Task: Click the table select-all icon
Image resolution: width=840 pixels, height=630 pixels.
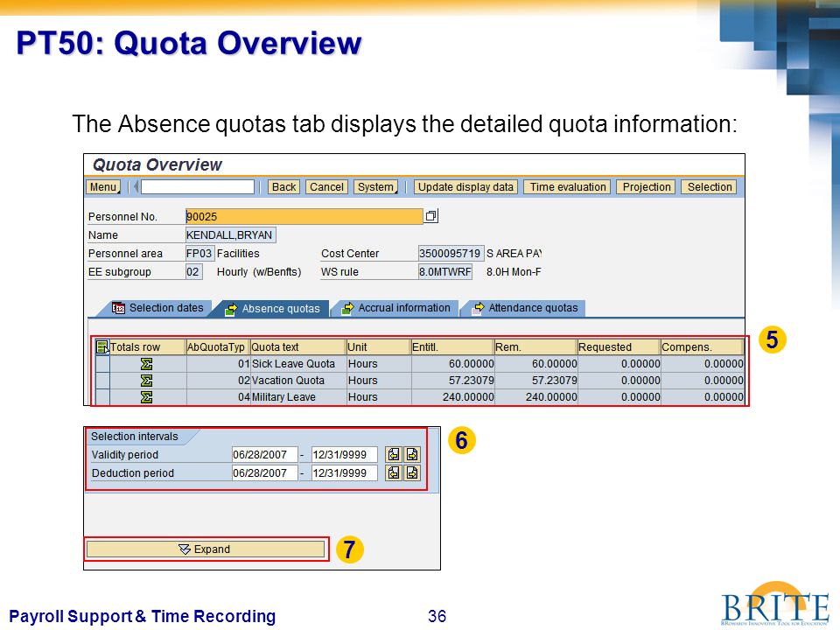Action: tap(101, 347)
